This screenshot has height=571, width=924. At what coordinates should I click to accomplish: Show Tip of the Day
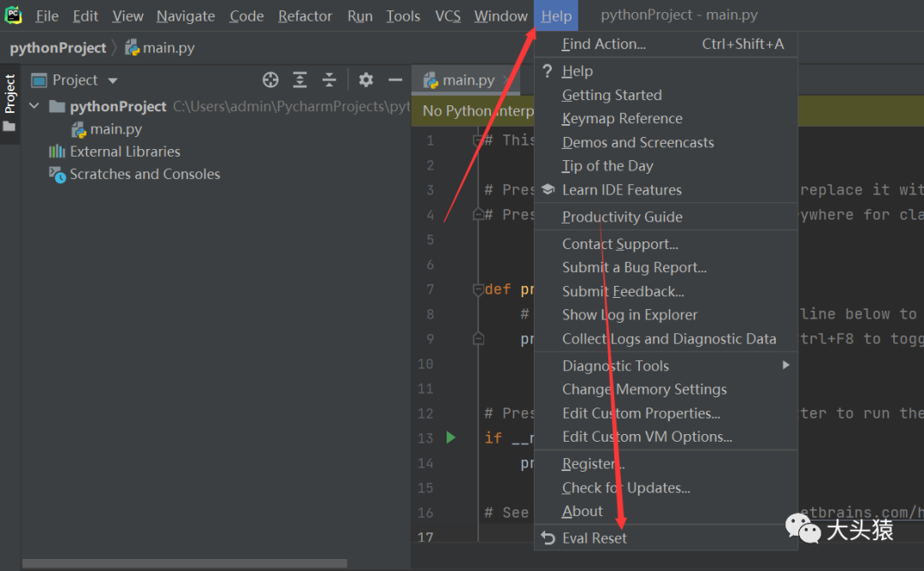click(x=666, y=166)
